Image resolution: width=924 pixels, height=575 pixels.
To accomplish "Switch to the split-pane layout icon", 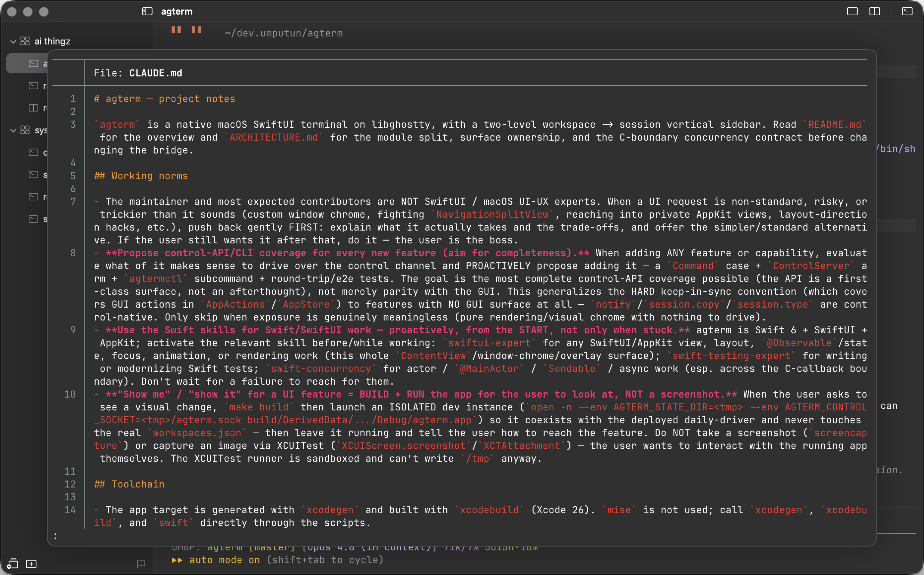I will [x=875, y=11].
